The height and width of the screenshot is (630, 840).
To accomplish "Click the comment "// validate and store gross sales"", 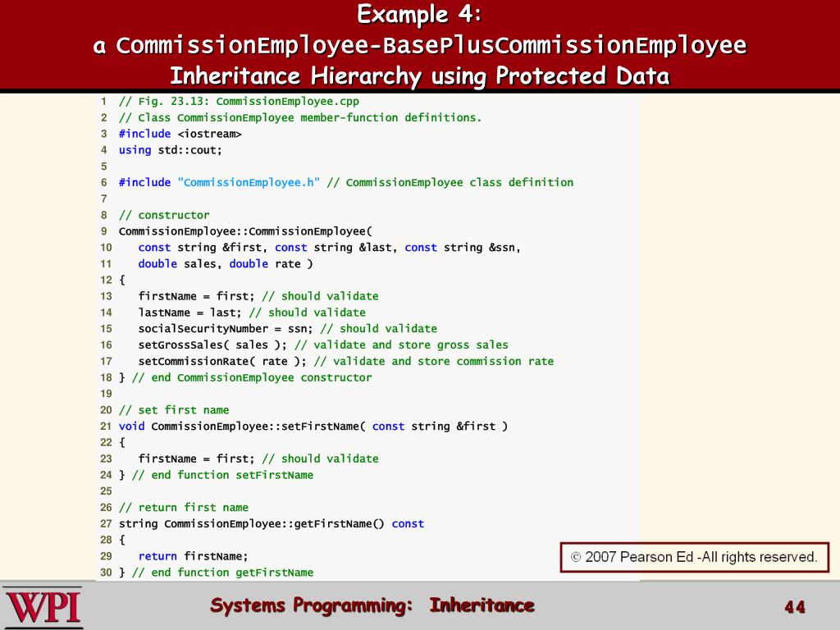I will pos(401,345).
